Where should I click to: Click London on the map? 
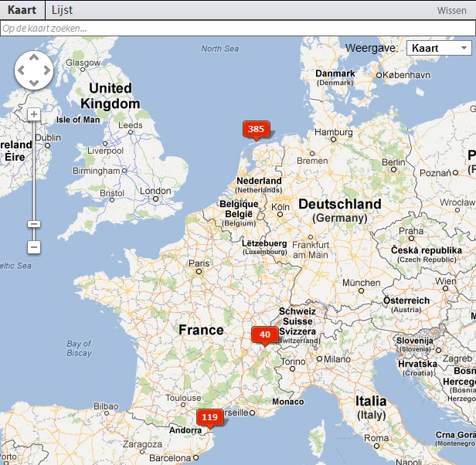pos(155,192)
